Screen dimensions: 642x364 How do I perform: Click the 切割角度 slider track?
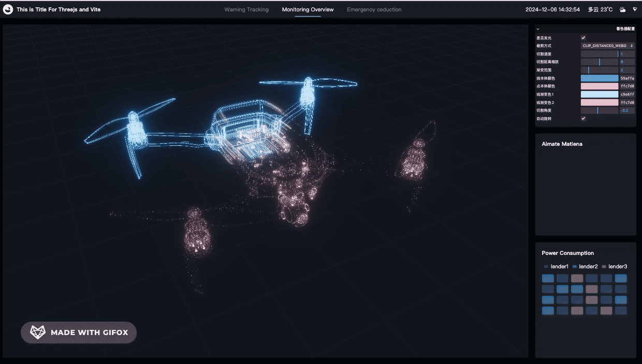tap(600, 110)
